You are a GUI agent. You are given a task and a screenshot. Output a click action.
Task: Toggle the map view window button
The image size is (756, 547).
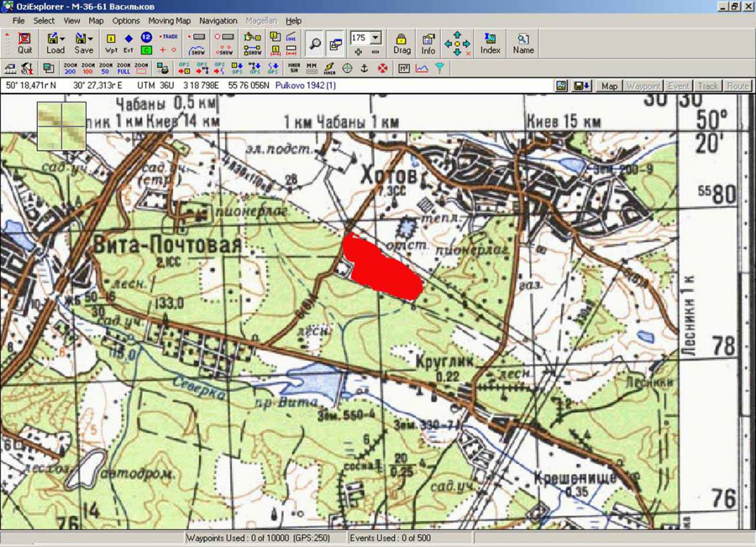tap(336, 44)
